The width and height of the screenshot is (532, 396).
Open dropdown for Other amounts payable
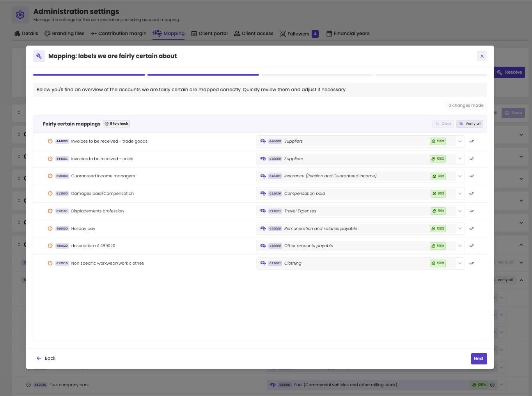[x=460, y=246]
